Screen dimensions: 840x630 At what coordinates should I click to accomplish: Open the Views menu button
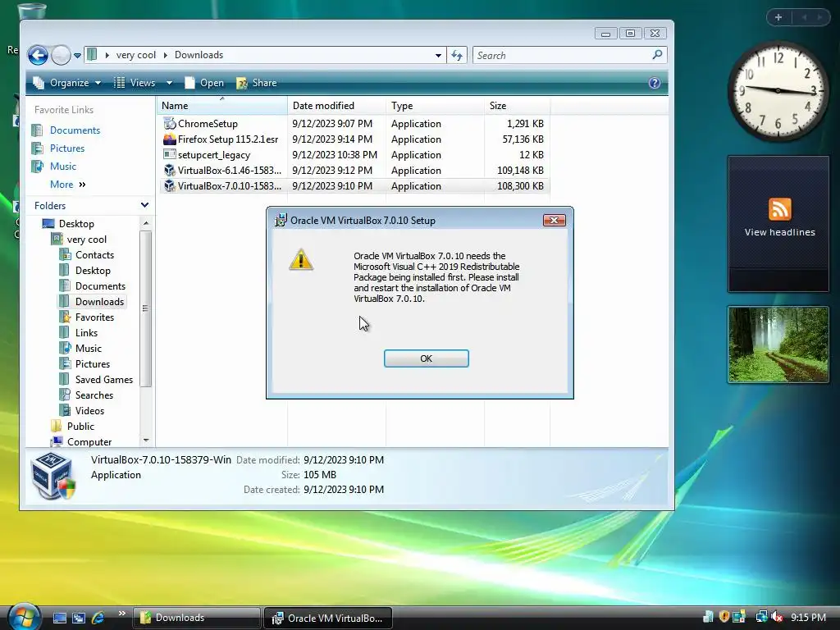(135, 83)
